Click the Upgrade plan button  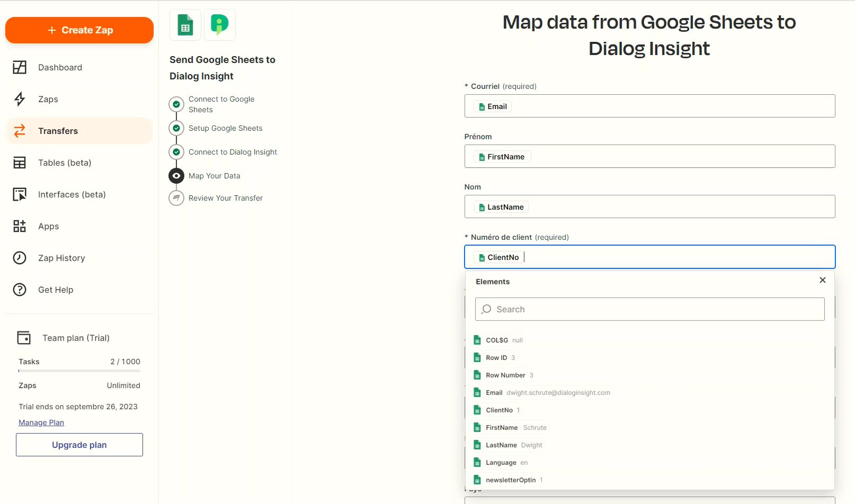pos(79,445)
